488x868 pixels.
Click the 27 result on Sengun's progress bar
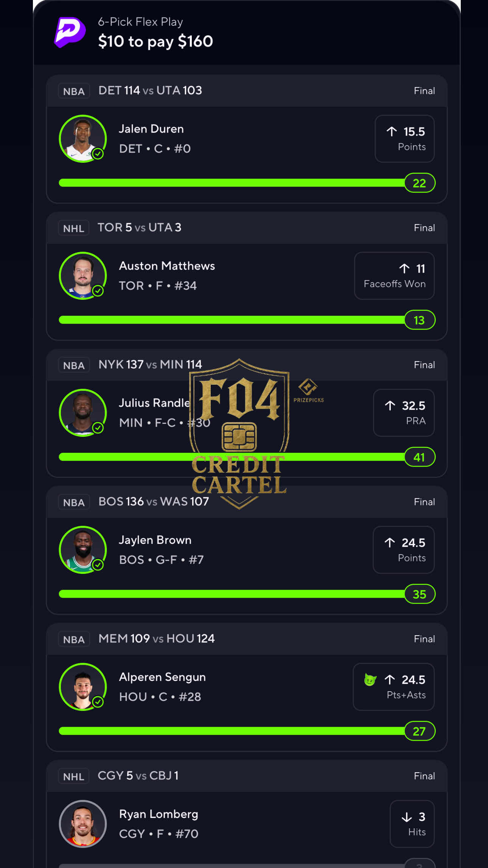[x=420, y=731]
